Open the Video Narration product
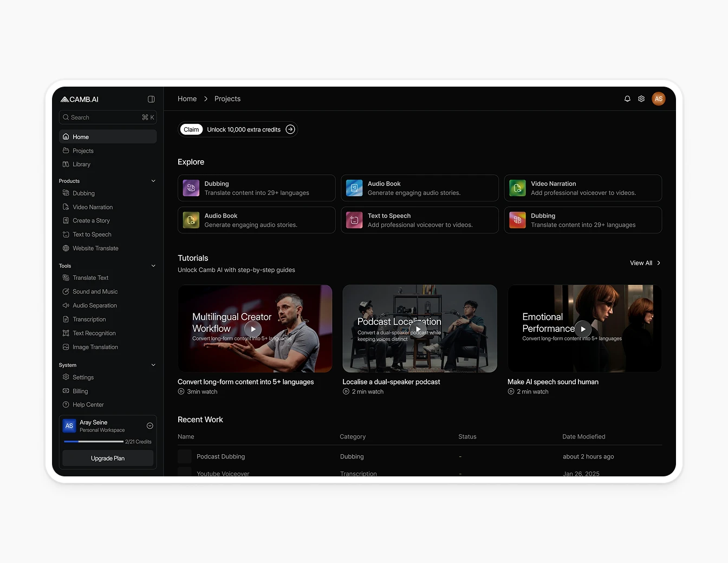The width and height of the screenshot is (728, 563). coord(93,207)
